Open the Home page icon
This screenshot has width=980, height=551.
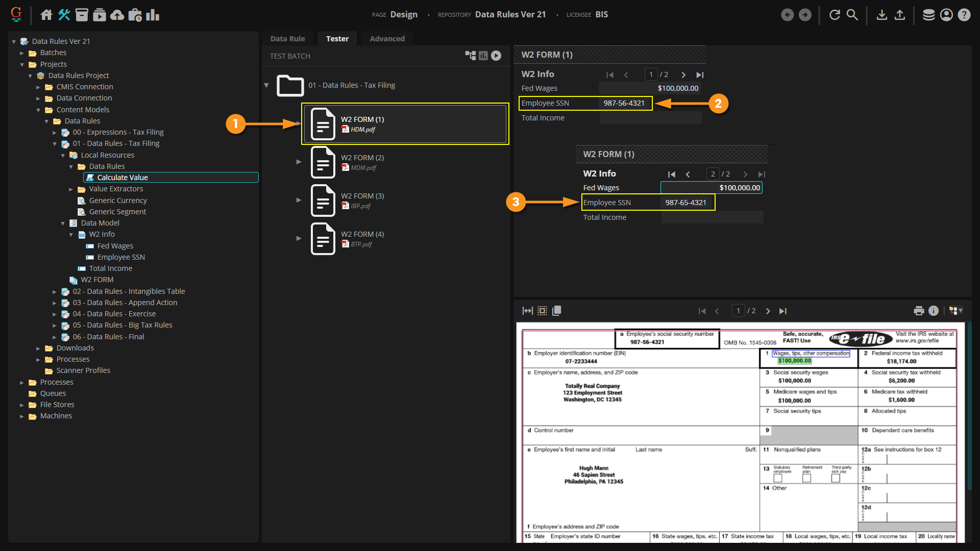click(x=46, y=15)
